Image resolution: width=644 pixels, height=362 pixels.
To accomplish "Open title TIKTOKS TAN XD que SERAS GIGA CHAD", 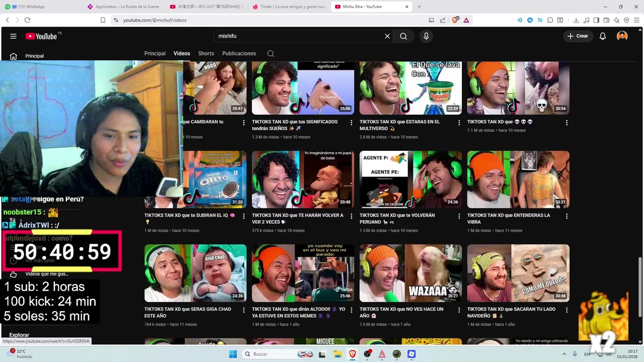I will 188,312.
